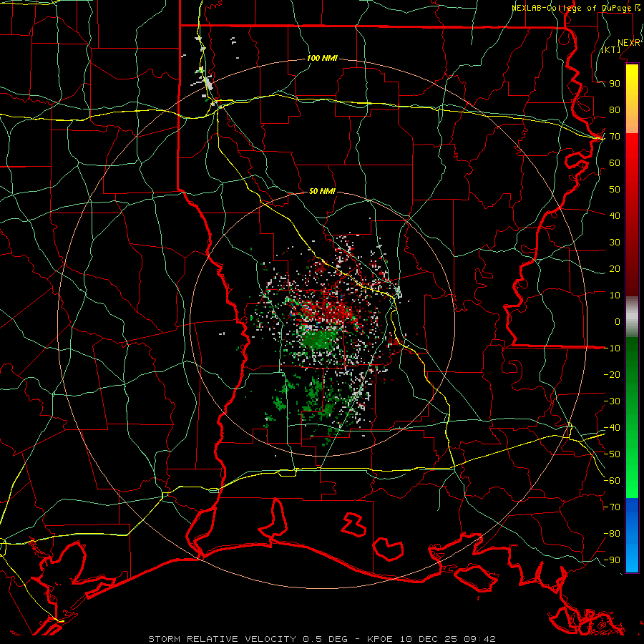The height and width of the screenshot is (644, 644).
Task: Pick the bright red band near 60
Action: pos(632,156)
